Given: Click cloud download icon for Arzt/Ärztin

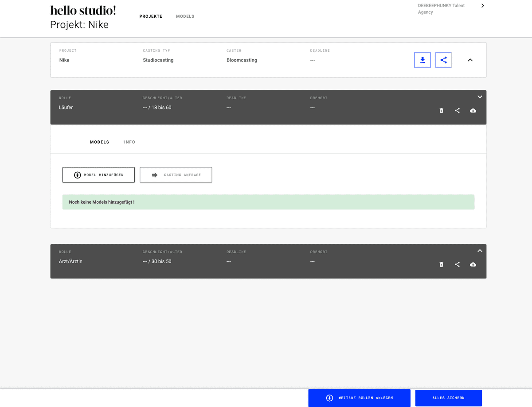Looking at the screenshot, I should [473, 264].
